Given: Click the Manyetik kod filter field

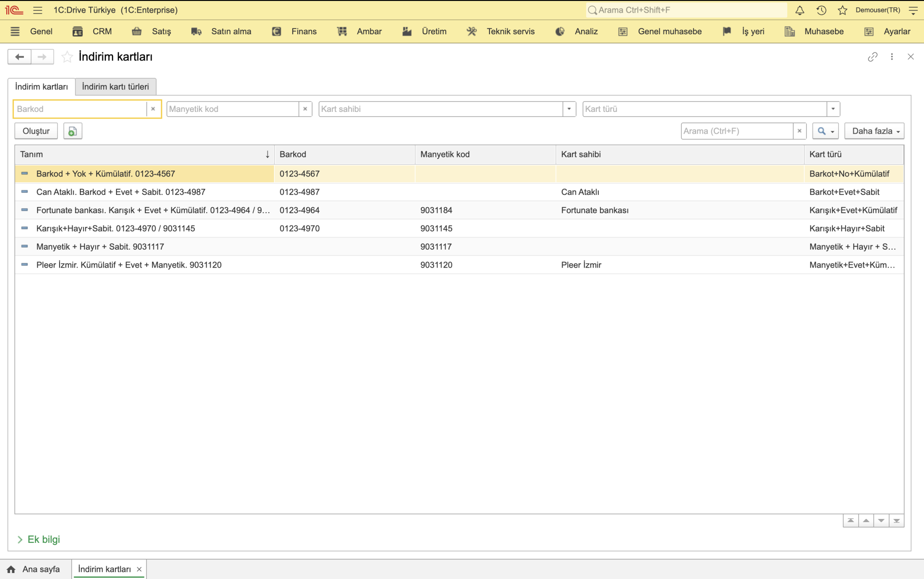Looking at the screenshot, I should tap(233, 109).
